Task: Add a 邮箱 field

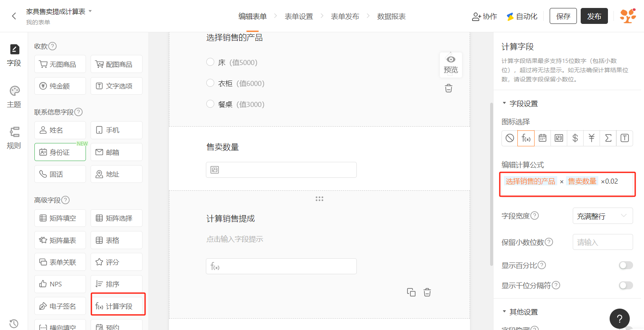Action: pos(117,152)
